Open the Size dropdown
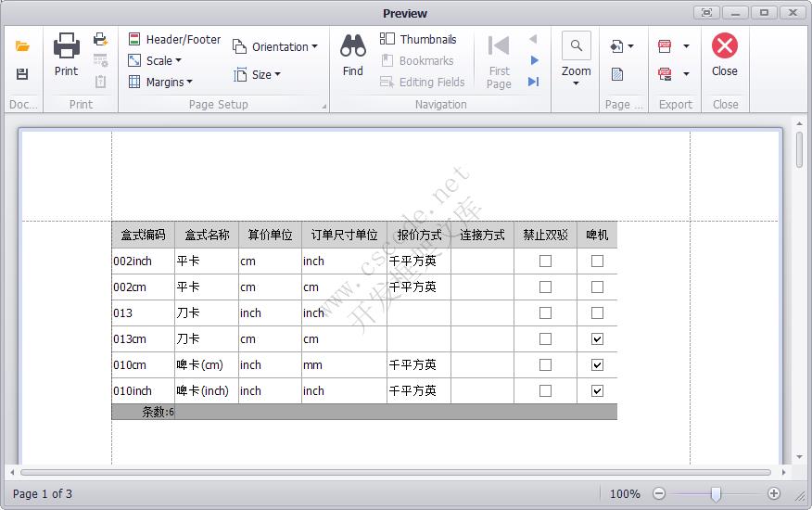This screenshot has height=510, width=812. click(257, 74)
